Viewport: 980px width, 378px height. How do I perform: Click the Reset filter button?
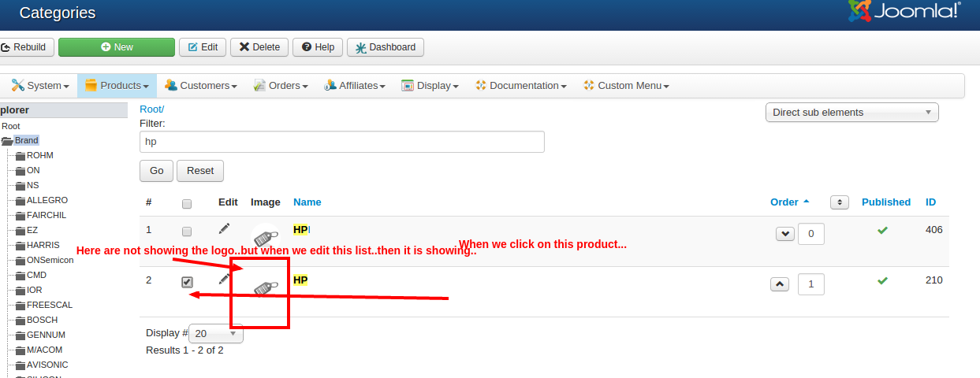point(200,170)
